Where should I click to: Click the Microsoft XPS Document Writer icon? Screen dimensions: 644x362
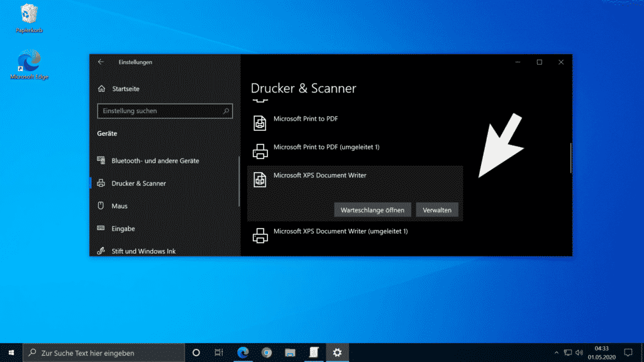[260, 180]
